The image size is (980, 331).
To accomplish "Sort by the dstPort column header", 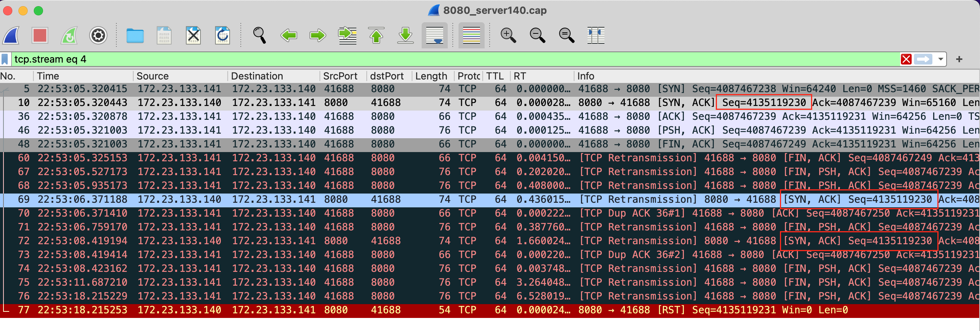I will pos(389,76).
